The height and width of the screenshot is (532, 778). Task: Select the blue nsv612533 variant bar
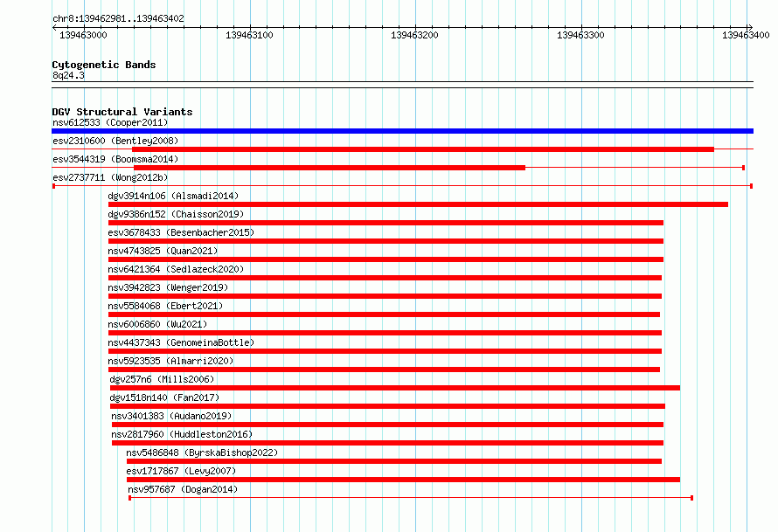pyautogui.click(x=402, y=131)
